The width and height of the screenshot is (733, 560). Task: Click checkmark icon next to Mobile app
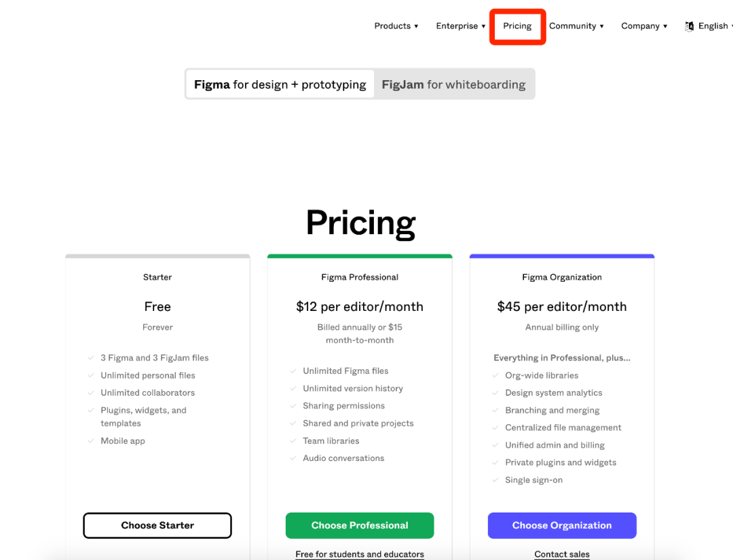pyautogui.click(x=91, y=441)
